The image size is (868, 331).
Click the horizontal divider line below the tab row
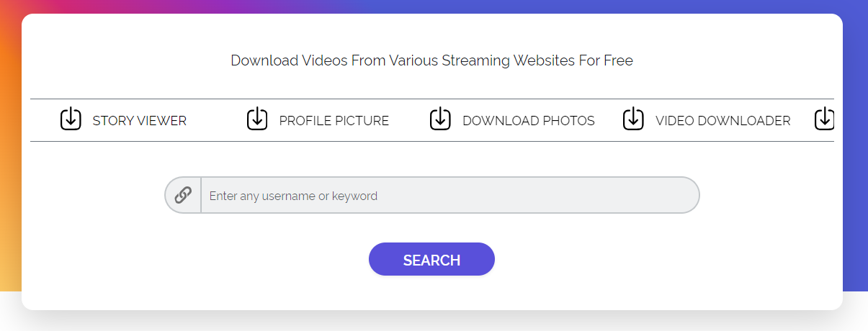point(431,141)
